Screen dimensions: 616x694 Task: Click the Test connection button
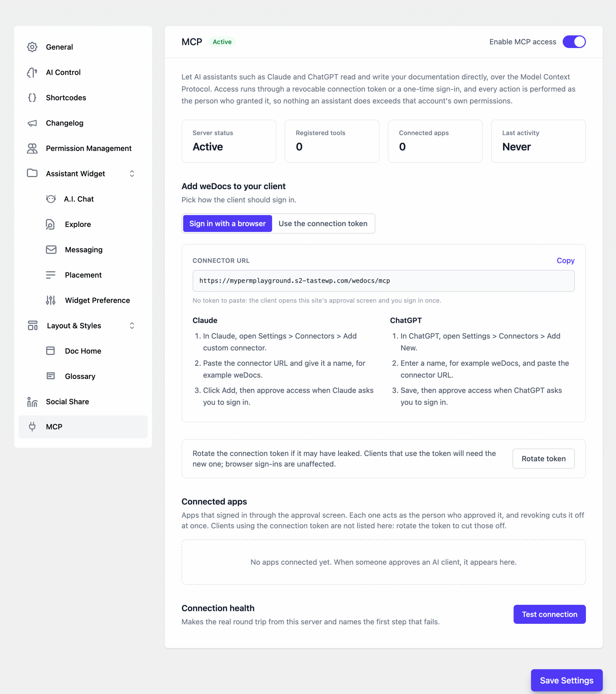click(550, 614)
